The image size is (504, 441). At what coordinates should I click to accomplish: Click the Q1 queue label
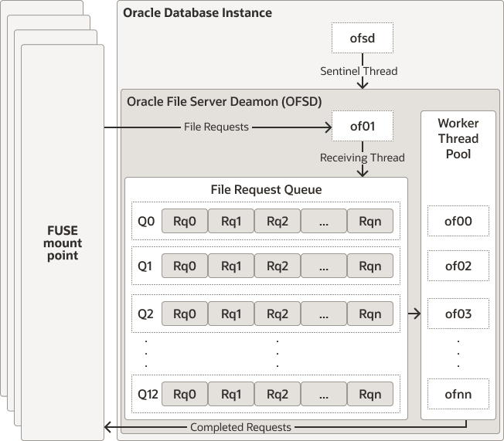(145, 266)
